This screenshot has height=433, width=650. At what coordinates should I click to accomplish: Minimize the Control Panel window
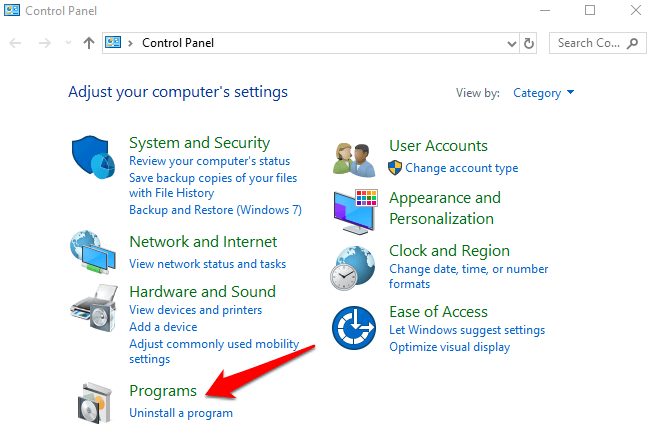[x=545, y=10]
